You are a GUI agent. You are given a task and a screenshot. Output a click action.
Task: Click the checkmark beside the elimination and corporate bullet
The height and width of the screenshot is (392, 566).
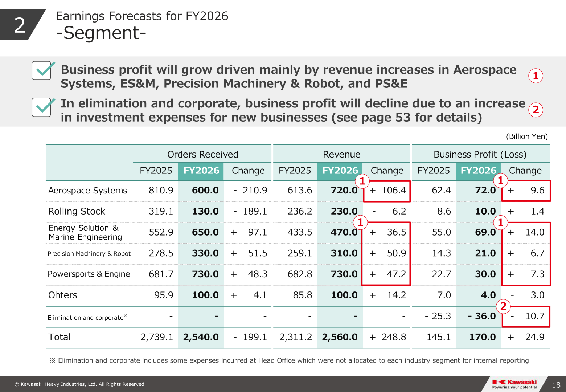tap(43, 107)
